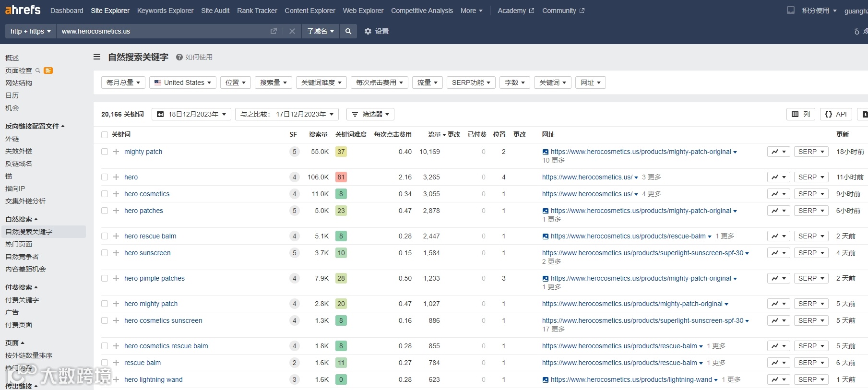Click the plus icon beside hero lightning wand
This screenshot has height=390, width=868.
[x=116, y=379]
